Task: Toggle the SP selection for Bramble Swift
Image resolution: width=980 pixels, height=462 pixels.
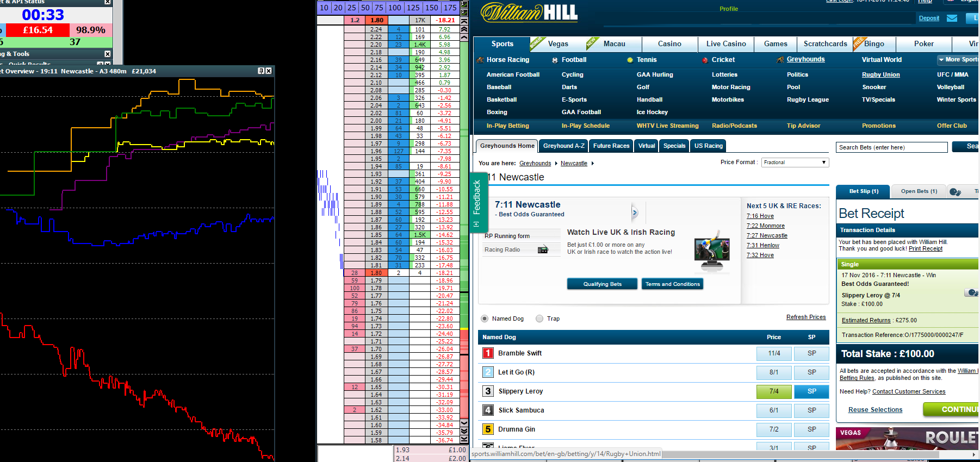Action: point(811,353)
